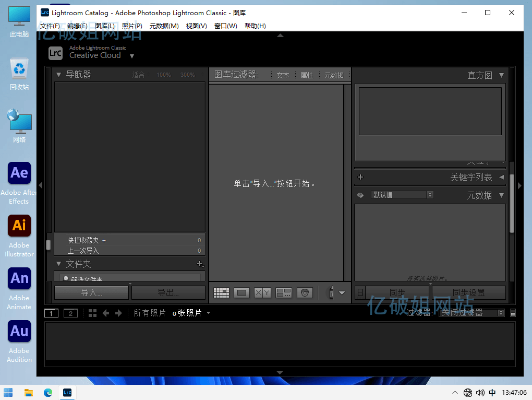Open the 所有照片 source dropdown arrow
This screenshot has height=400, width=532.
(208, 313)
